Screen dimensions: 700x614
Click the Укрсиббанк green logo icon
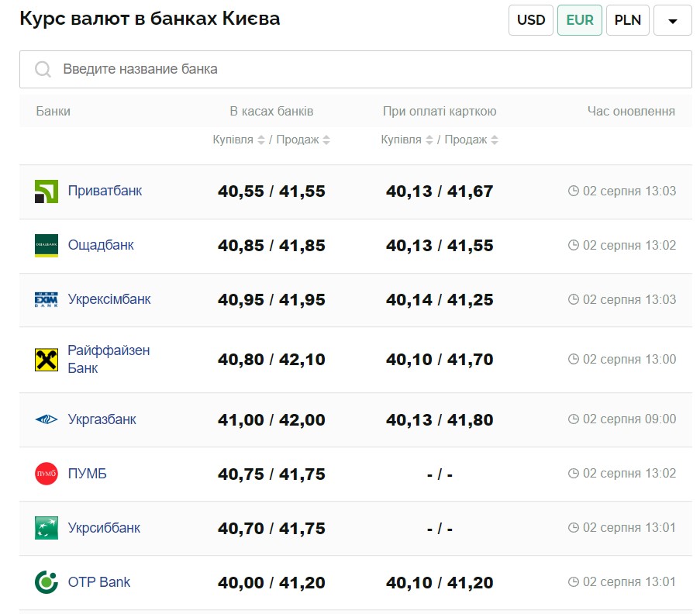point(47,528)
